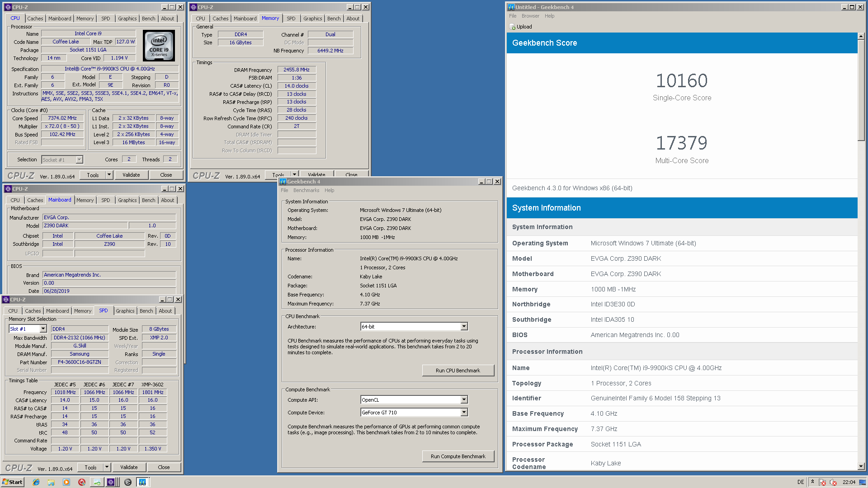Image resolution: width=868 pixels, height=488 pixels.
Task: Select About tab in SPD window
Action: tap(165, 311)
